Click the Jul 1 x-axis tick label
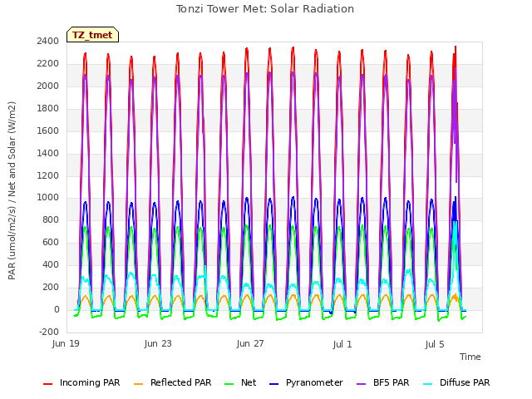Screen dimensions: 532x399 pos(342,344)
